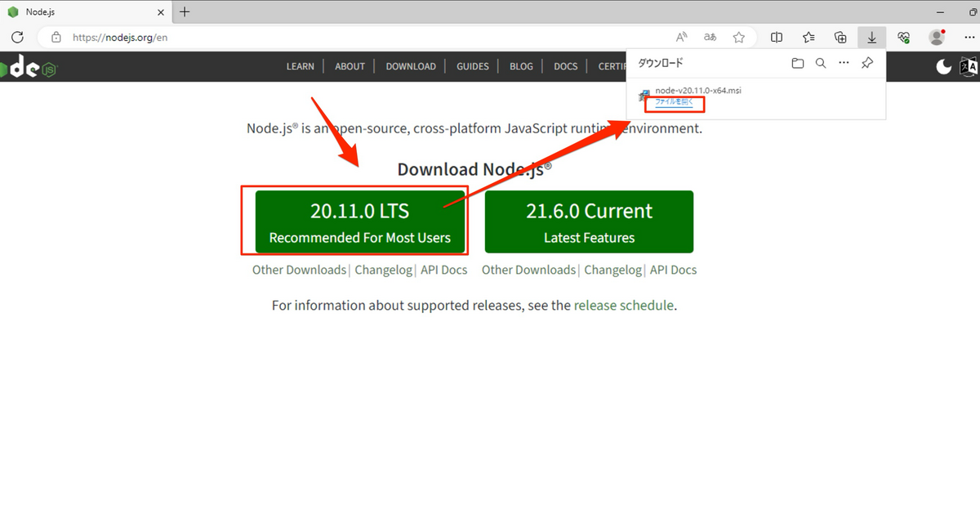Select node-v20.11.0-x64.msi file name
This screenshot has height=519, width=980.
[x=698, y=90]
